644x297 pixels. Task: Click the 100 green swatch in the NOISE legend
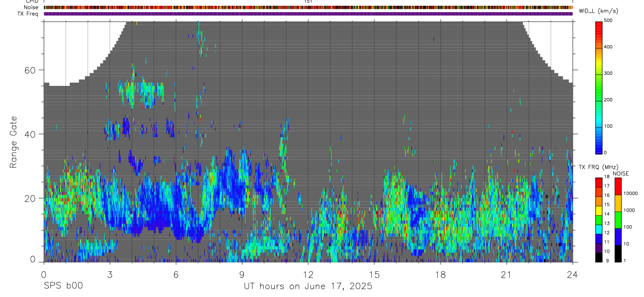pyautogui.click(x=618, y=220)
